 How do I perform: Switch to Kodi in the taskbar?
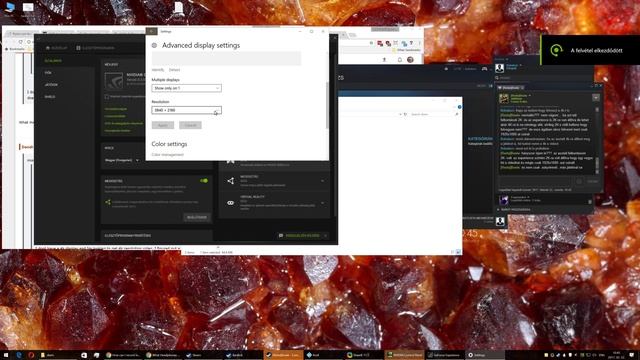point(324,355)
